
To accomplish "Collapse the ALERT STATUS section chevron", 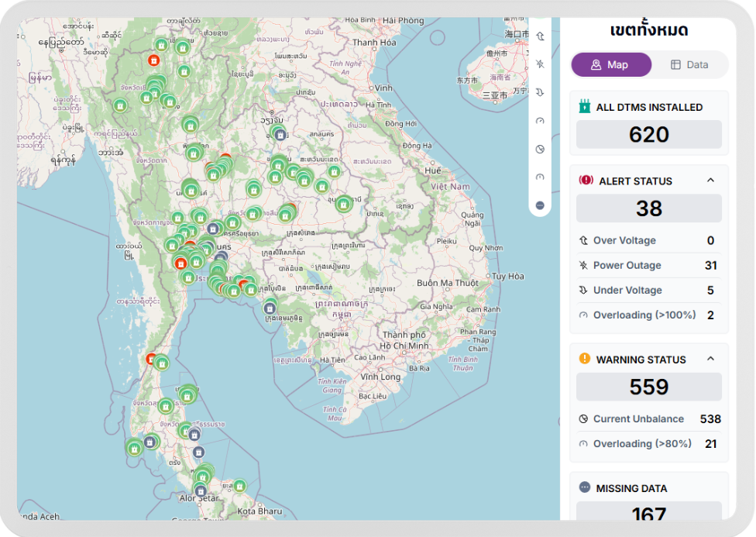I will (710, 181).
